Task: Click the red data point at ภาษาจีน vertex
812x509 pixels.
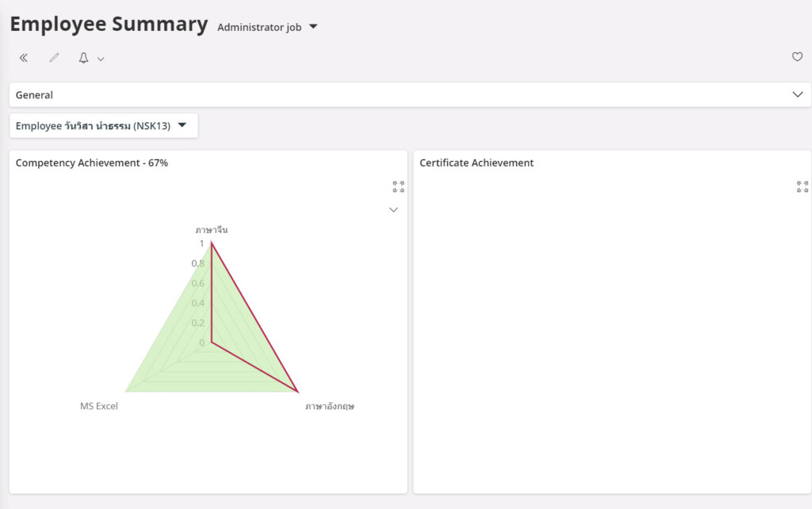Action: (212, 244)
